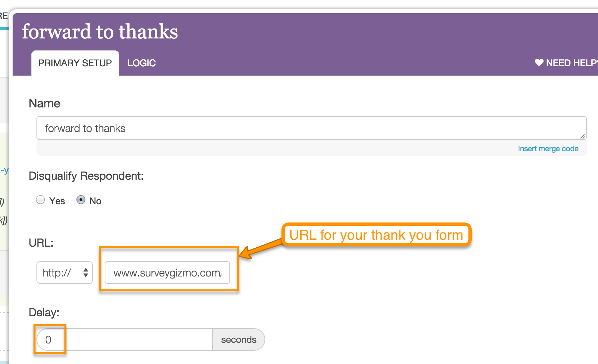Select Yes for Disqualify Respondent
Screen dimensions: 598x364
[40, 200]
